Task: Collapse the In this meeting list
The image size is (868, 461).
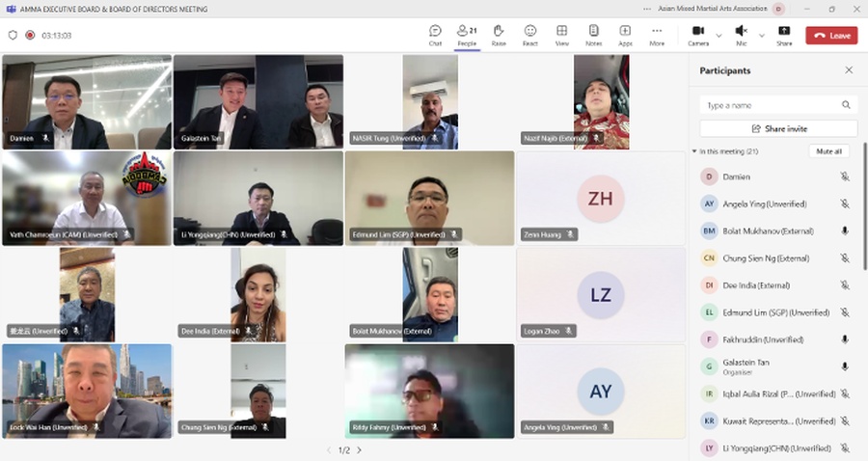Action: click(694, 151)
